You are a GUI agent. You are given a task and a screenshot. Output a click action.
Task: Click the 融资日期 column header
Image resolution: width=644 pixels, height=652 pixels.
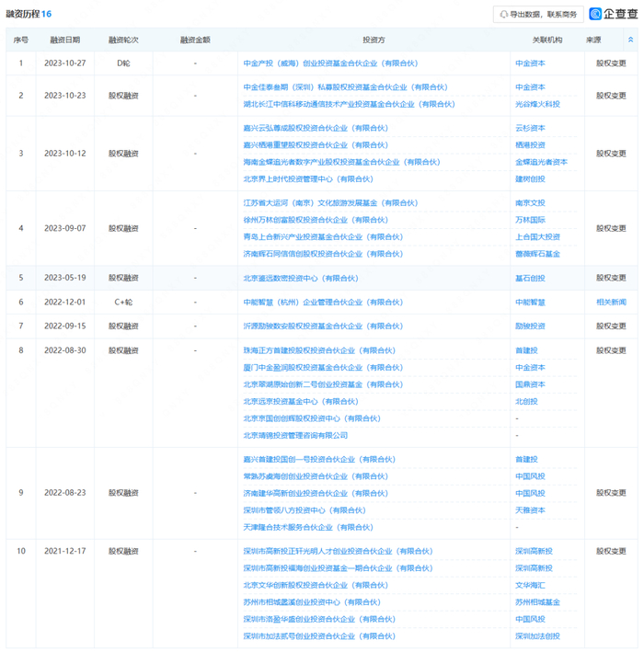point(65,40)
